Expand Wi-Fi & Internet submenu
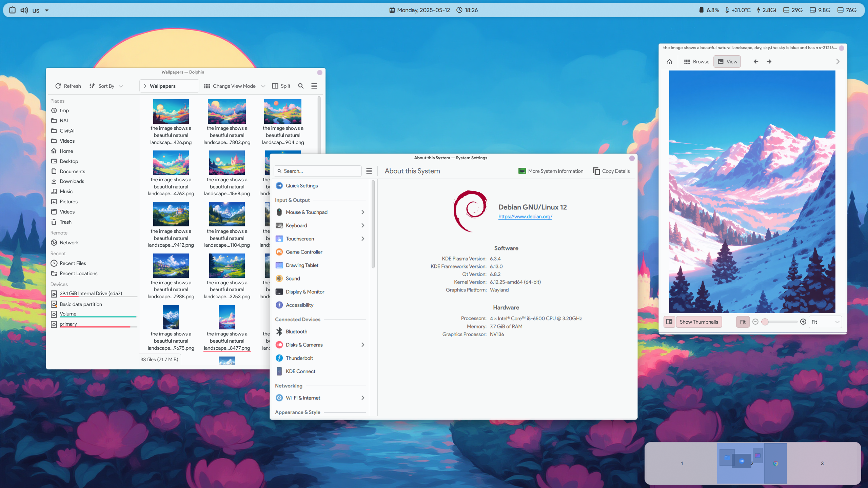Viewport: 868px width, 488px height. (363, 398)
